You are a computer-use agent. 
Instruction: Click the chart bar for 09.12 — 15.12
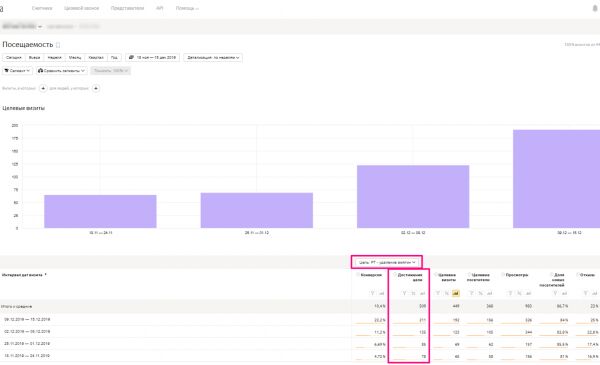[x=556, y=179]
